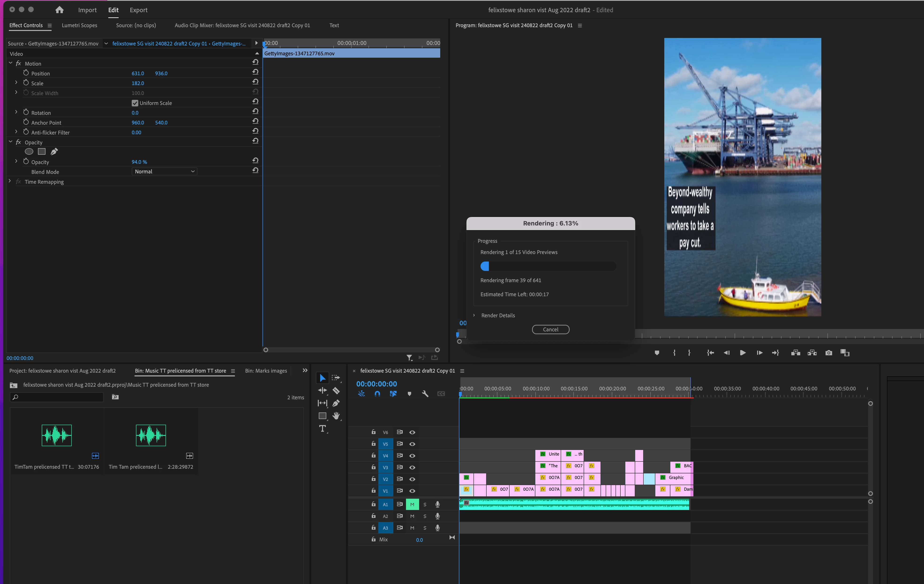
Task: Click the Opacity value 94.0 %
Action: (x=139, y=162)
